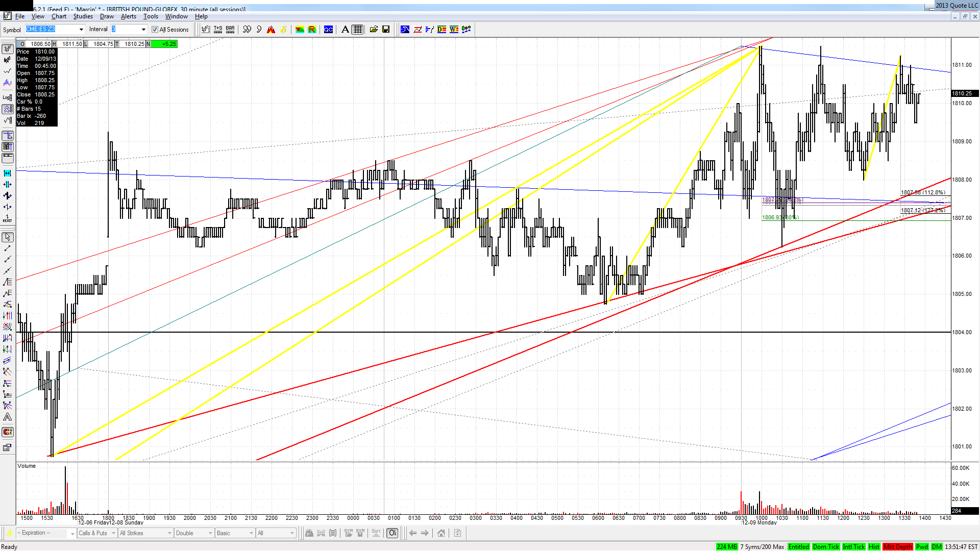Toggle the All Sessions checkbox
Image resolution: width=980 pixels, height=551 pixels.
click(x=155, y=30)
